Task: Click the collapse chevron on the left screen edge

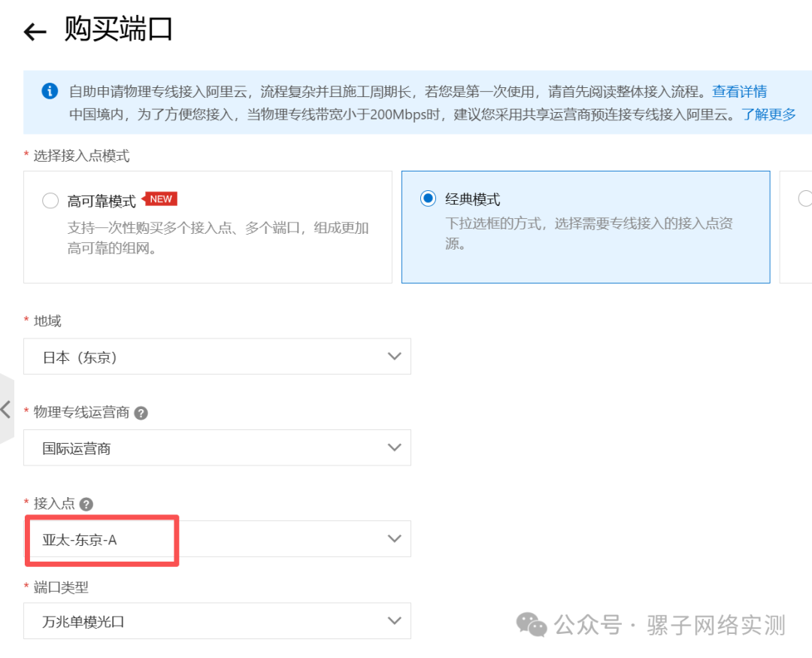Action: [6, 410]
